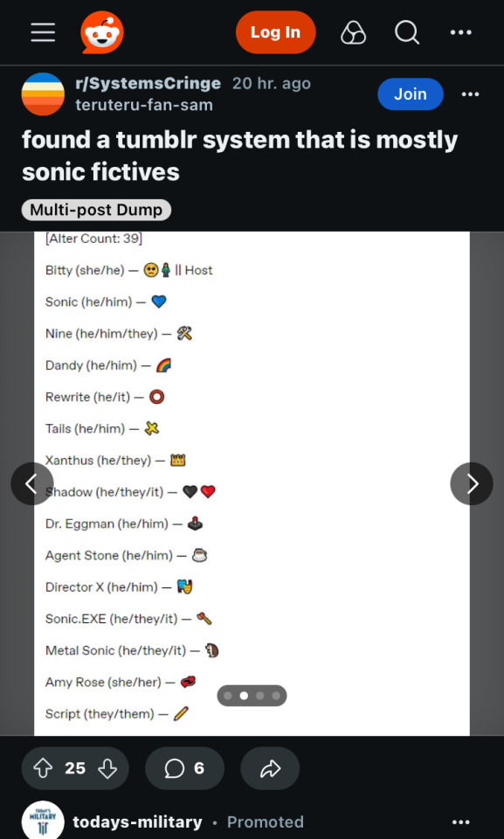Viewport: 504px width, 839px height.
Task: Click the three-circle Answers icon in header
Action: (x=353, y=32)
